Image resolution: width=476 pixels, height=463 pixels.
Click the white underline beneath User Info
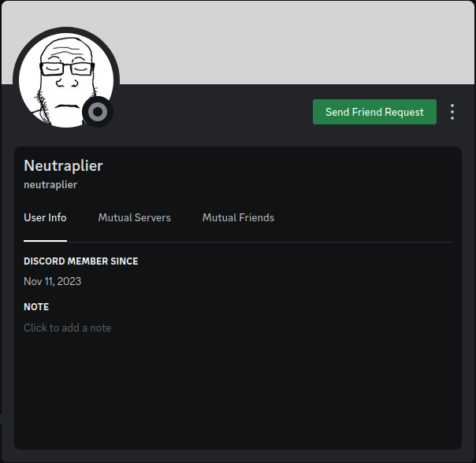point(45,241)
